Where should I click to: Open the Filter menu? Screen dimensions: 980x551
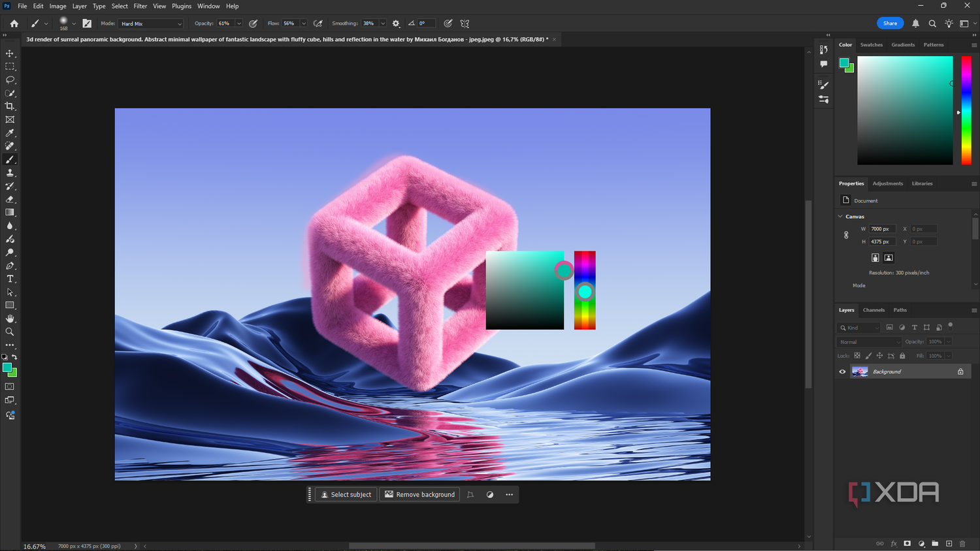click(x=140, y=6)
